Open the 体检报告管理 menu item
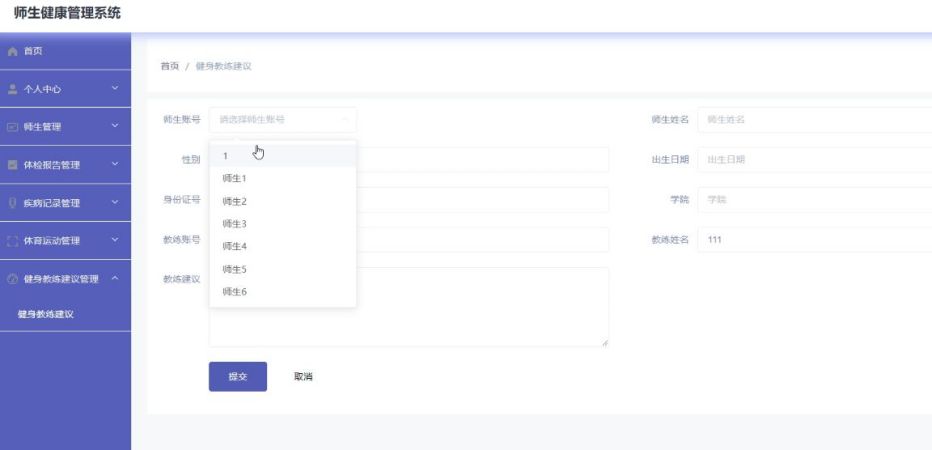932x450 pixels. click(x=65, y=165)
